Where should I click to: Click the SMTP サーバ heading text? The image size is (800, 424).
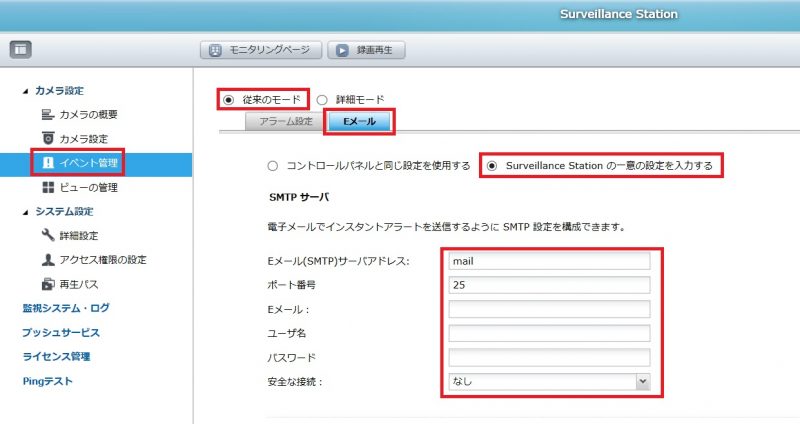(299, 197)
